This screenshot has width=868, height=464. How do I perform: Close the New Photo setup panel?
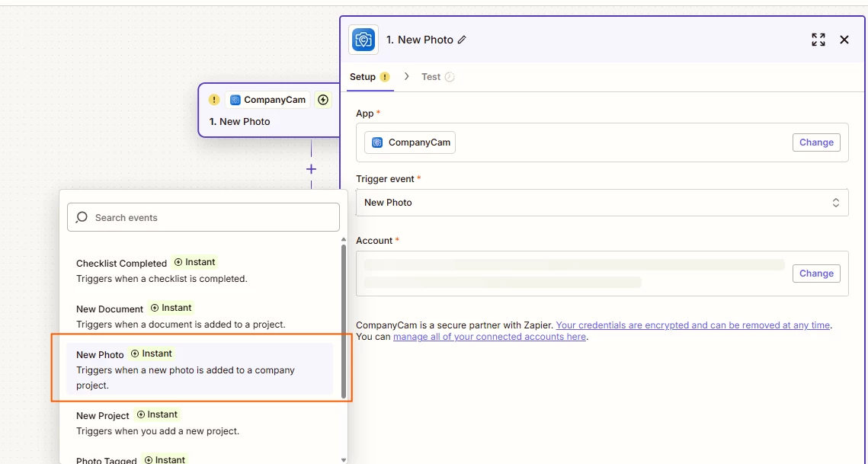pos(844,40)
